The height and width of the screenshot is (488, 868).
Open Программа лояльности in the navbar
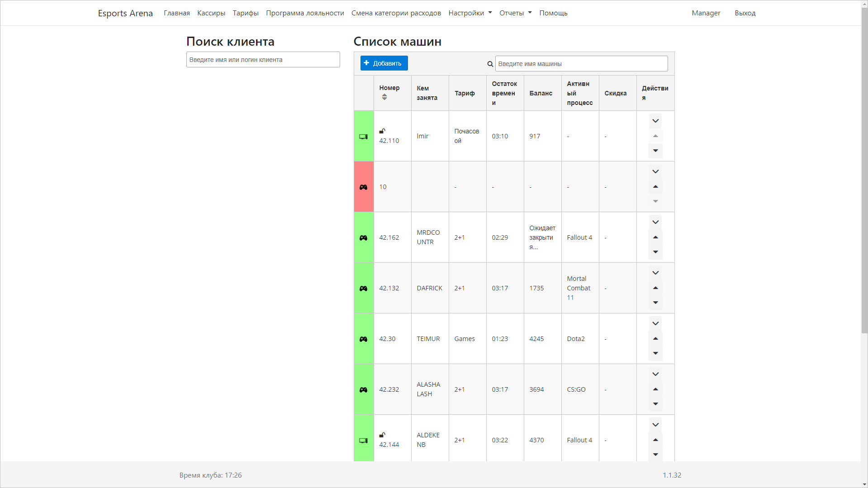coord(305,13)
